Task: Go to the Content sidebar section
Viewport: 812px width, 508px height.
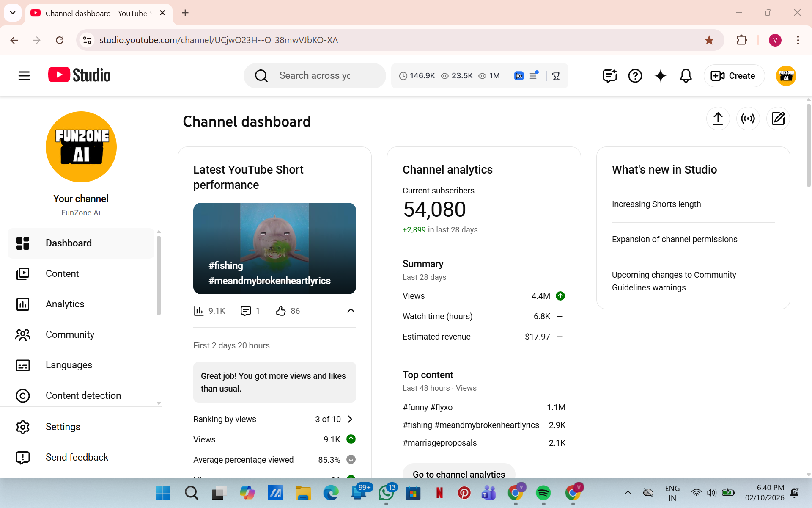Action: [62, 273]
